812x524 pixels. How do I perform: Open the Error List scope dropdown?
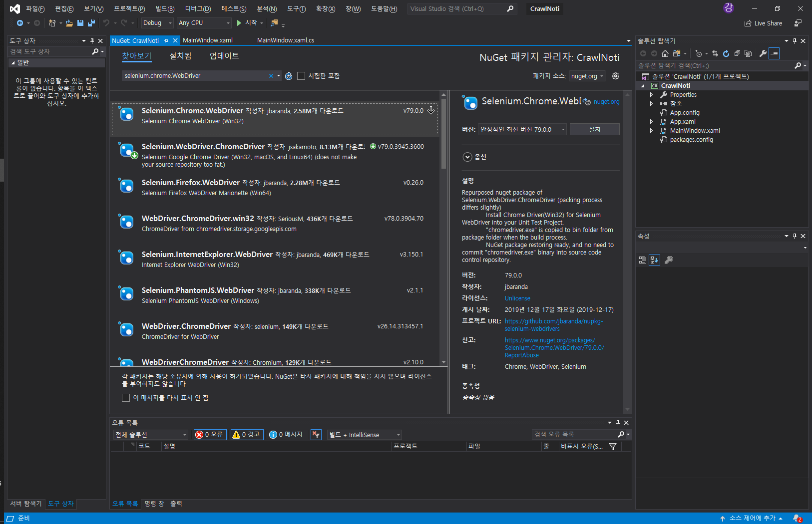[x=151, y=435]
